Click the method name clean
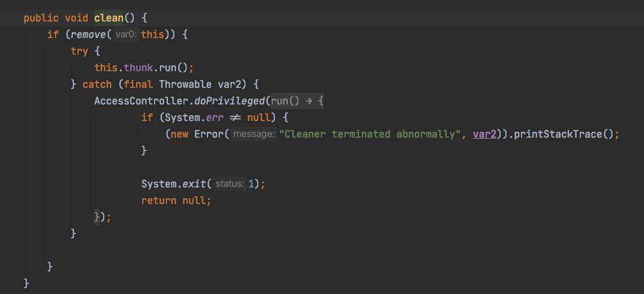 pyautogui.click(x=109, y=18)
